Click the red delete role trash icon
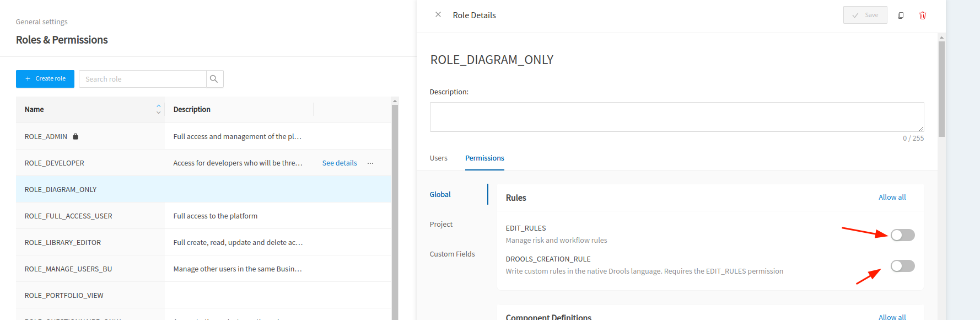The image size is (980, 320). (923, 15)
